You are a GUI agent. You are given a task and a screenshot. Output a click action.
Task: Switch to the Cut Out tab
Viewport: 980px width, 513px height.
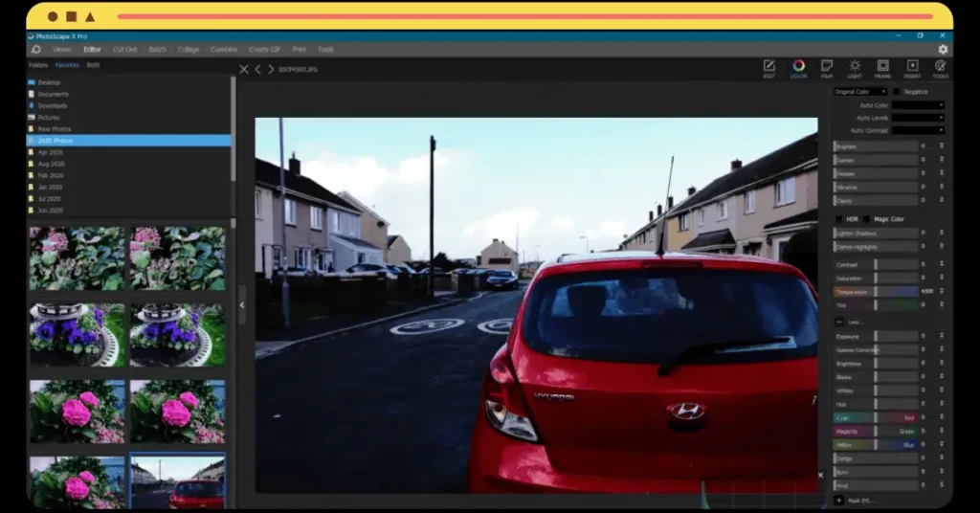(x=124, y=50)
